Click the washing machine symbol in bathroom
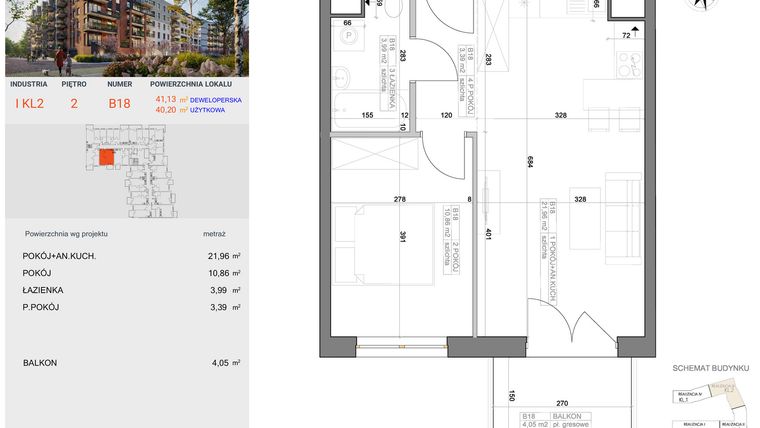760x428 pixels. (347, 38)
